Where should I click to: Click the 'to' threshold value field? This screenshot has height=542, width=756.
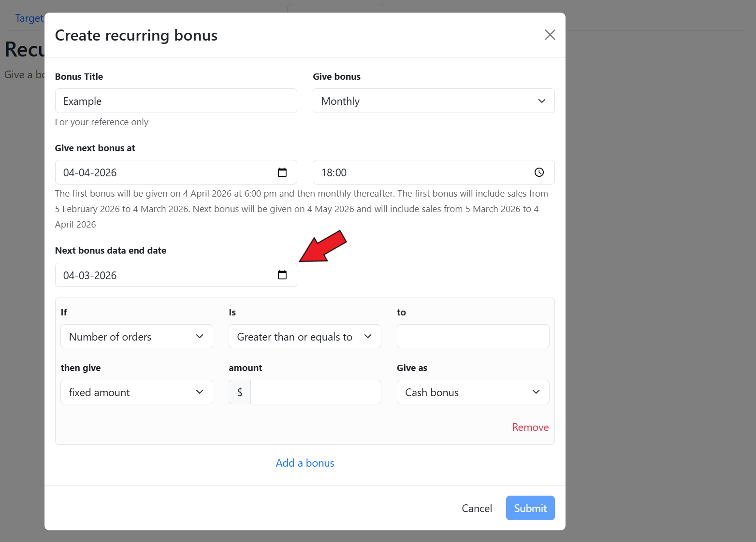(472, 337)
